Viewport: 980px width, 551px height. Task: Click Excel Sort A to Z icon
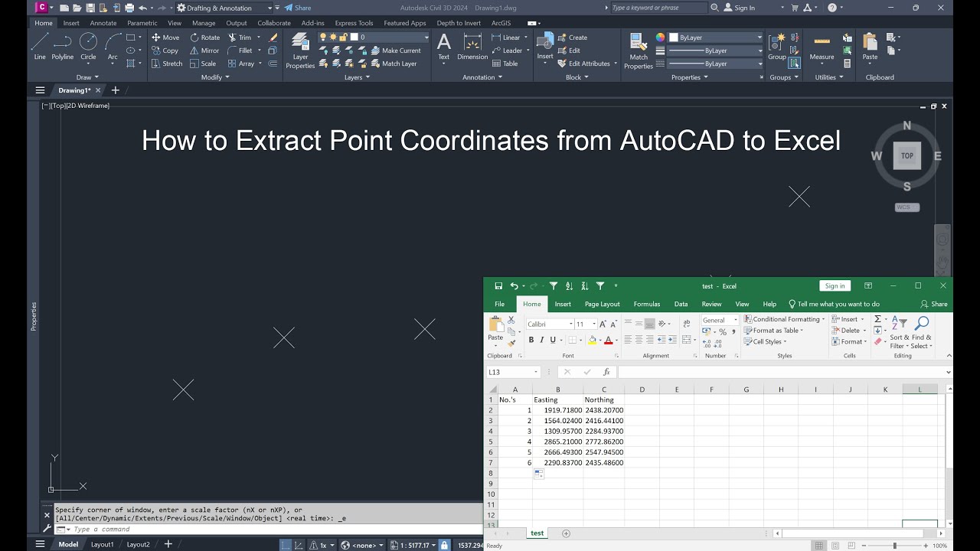569,285
